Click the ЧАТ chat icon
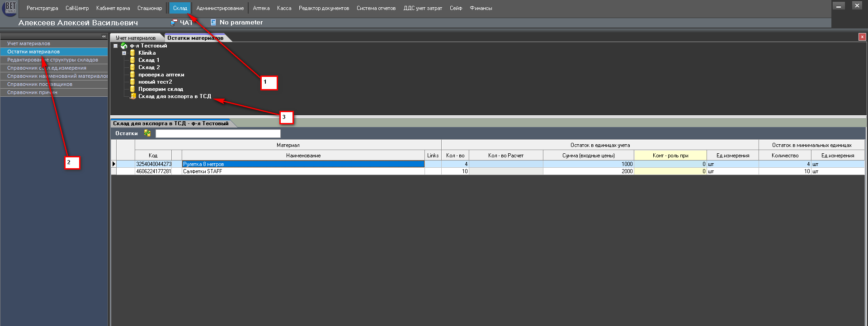The image size is (868, 326). click(174, 22)
